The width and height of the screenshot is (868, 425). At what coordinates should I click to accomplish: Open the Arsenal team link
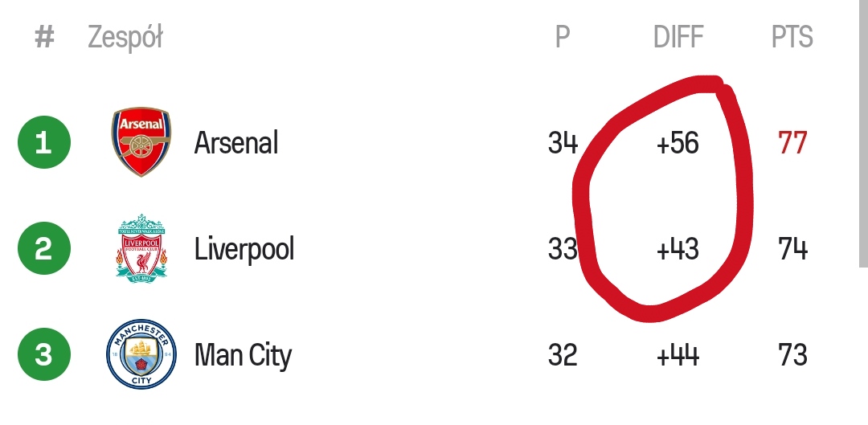235,143
